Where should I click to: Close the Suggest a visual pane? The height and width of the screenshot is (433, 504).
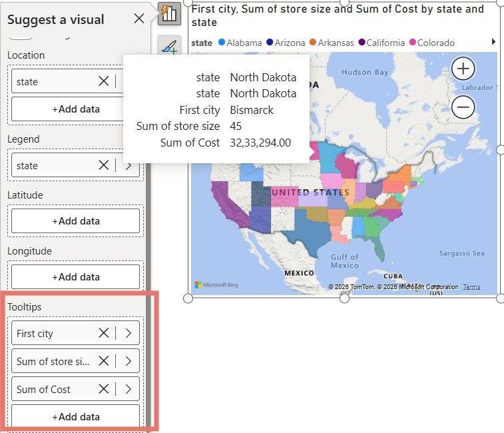click(139, 19)
